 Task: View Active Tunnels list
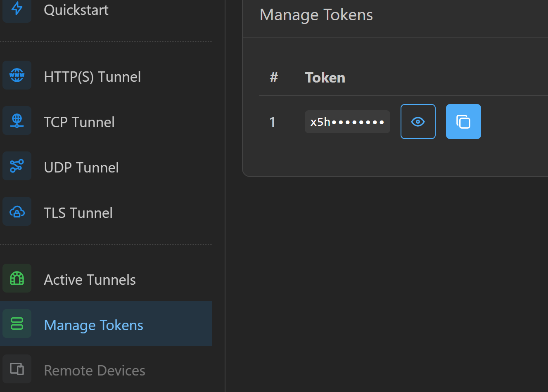pyautogui.click(x=90, y=280)
